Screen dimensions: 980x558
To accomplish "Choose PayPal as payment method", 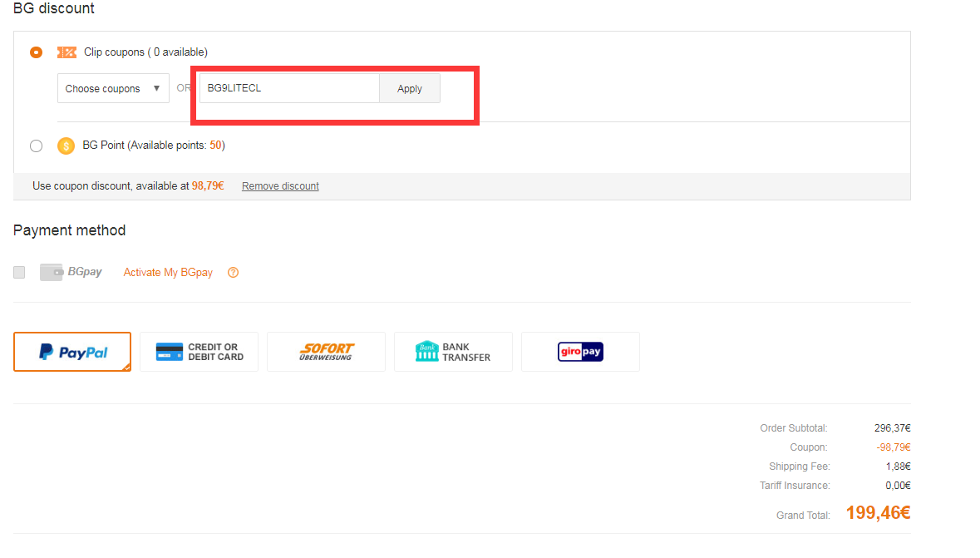I will 72,352.
